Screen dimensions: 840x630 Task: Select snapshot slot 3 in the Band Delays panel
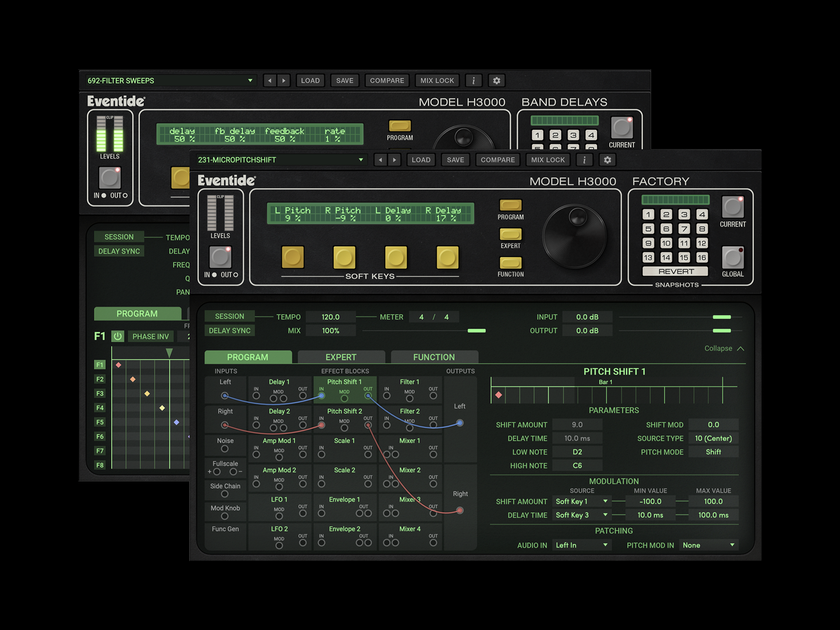(x=573, y=135)
